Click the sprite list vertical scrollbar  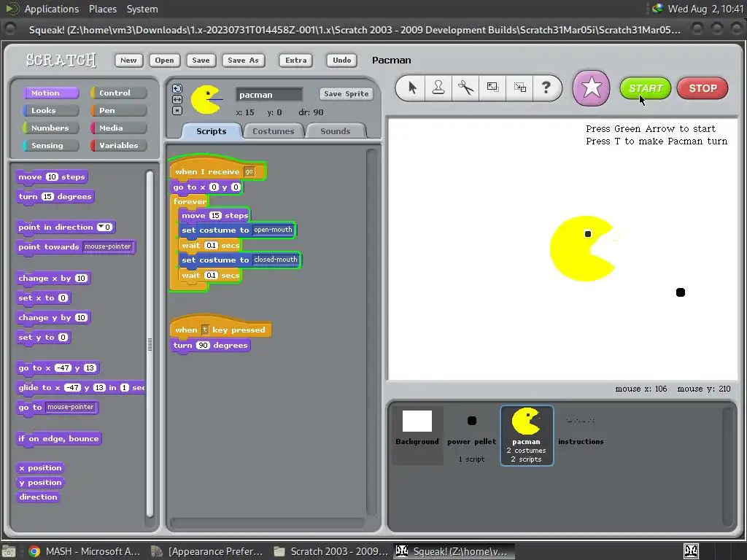tap(727, 466)
